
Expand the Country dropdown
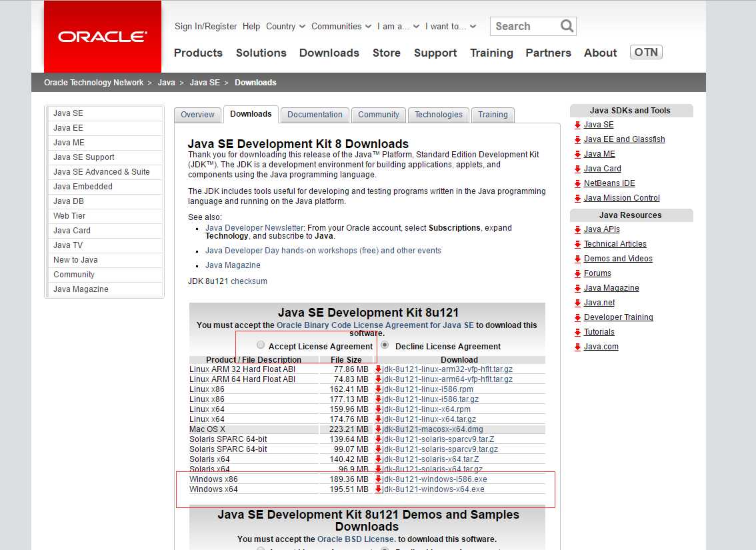(285, 27)
